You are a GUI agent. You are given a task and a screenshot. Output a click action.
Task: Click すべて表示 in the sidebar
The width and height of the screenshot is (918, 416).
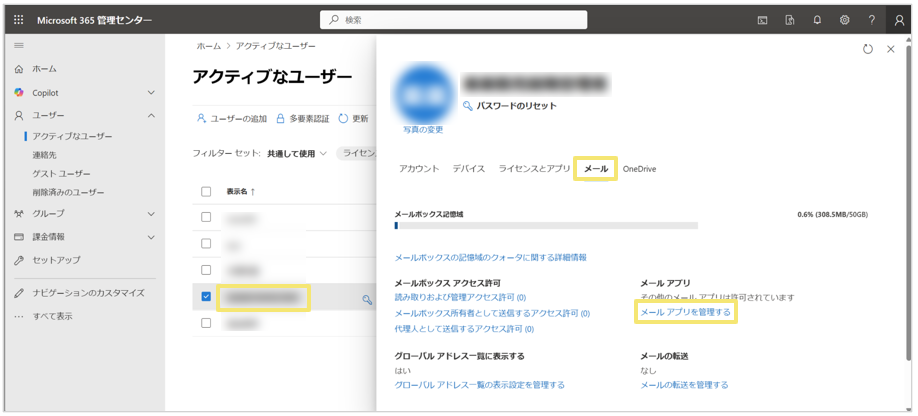[x=52, y=317]
